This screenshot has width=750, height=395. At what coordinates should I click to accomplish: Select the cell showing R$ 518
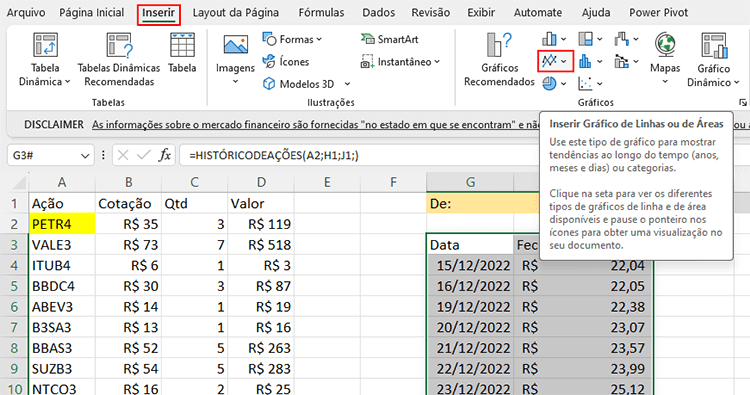click(261, 245)
